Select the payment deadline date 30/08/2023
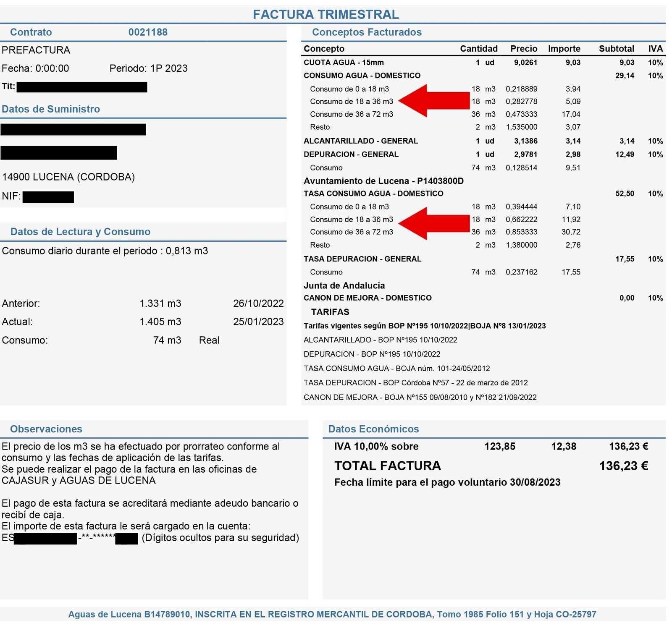Screen dimensions: 672x628 (535, 482)
